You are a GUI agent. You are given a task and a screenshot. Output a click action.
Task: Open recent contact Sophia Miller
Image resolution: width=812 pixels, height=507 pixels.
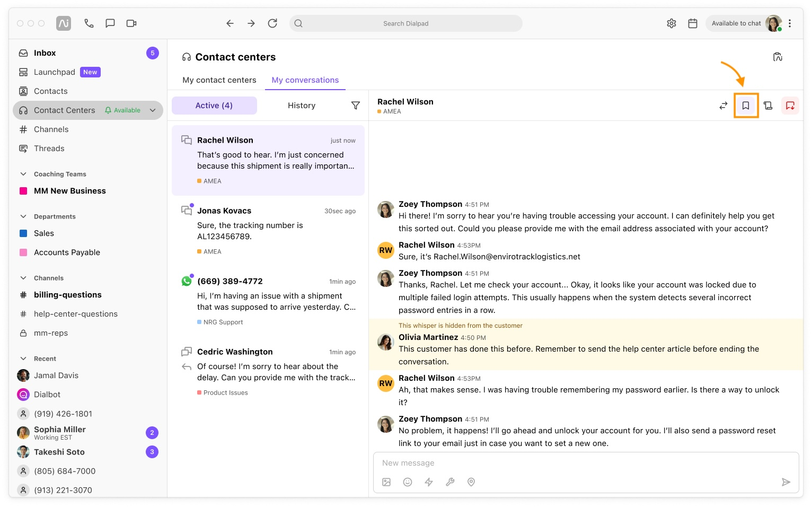(88, 433)
